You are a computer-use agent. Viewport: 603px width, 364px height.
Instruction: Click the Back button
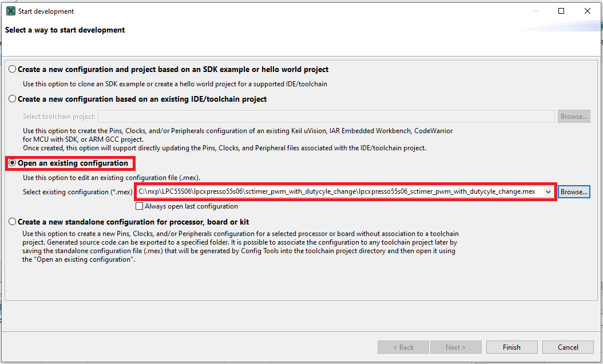[x=403, y=347]
